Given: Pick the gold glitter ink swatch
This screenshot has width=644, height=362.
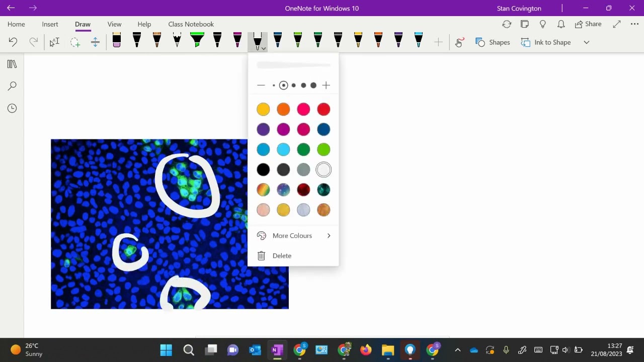Looking at the screenshot, I should (x=283, y=210).
